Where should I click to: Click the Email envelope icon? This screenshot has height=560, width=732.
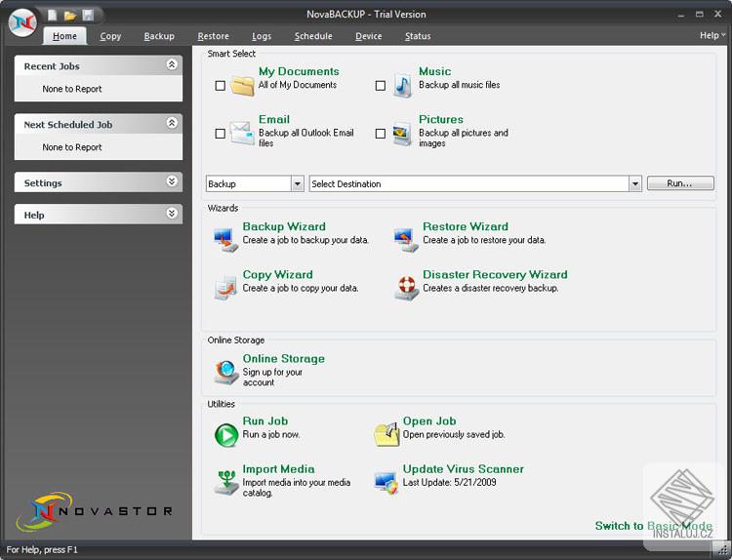tap(242, 133)
